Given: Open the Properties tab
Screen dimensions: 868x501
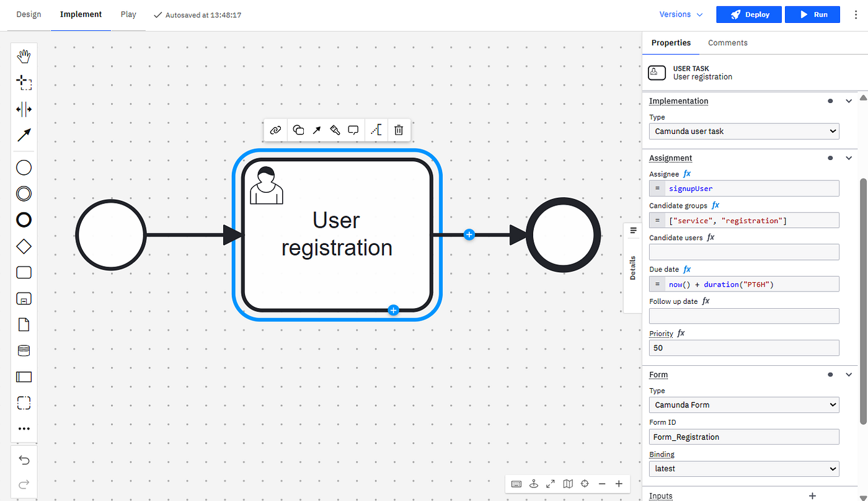Looking at the screenshot, I should (x=671, y=43).
